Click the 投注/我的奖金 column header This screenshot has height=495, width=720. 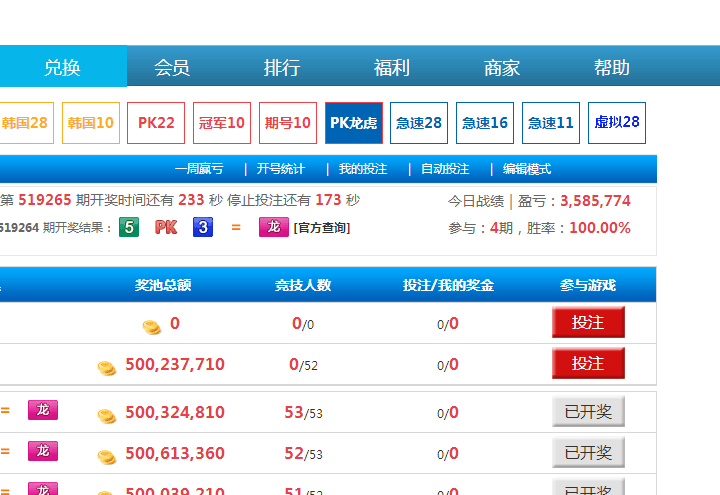pos(448,285)
